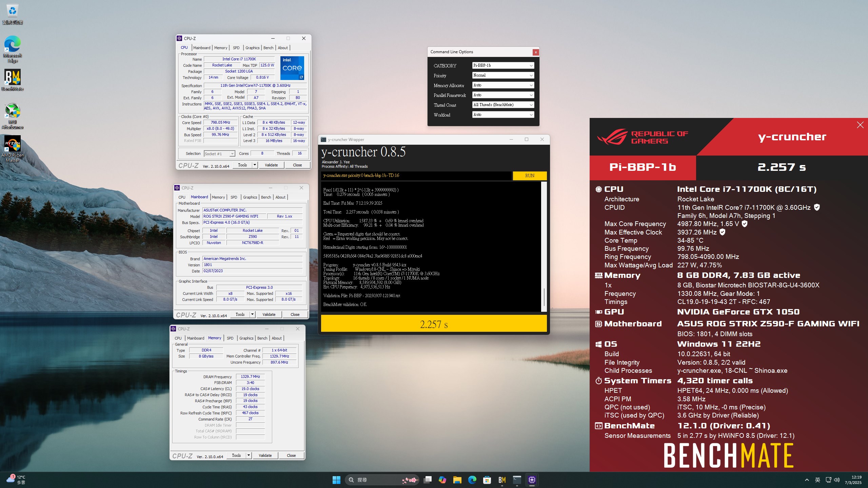The image size is (868, 488).
Task: Open the Parallel Framework dropdown
Action: pos(503,95)
